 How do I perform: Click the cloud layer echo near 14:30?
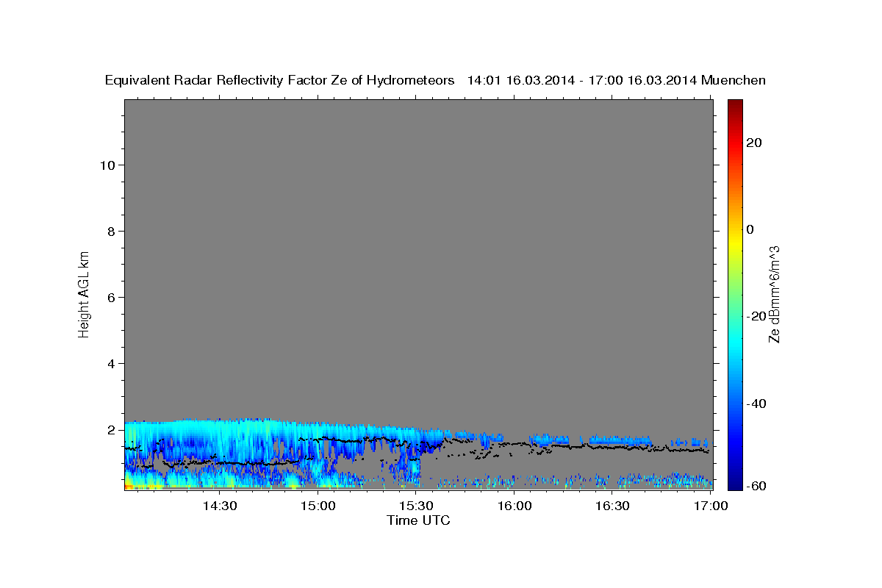pos(219,441)
